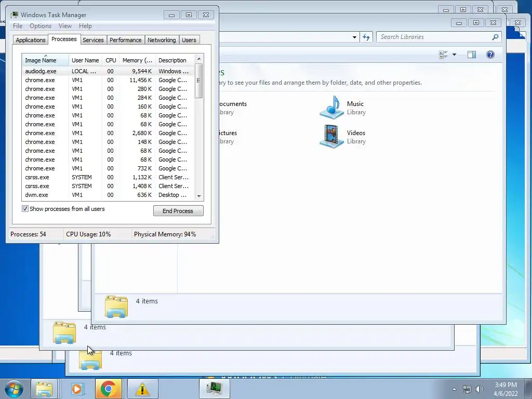Open the Videos library icon

click(x=332, y=137)
